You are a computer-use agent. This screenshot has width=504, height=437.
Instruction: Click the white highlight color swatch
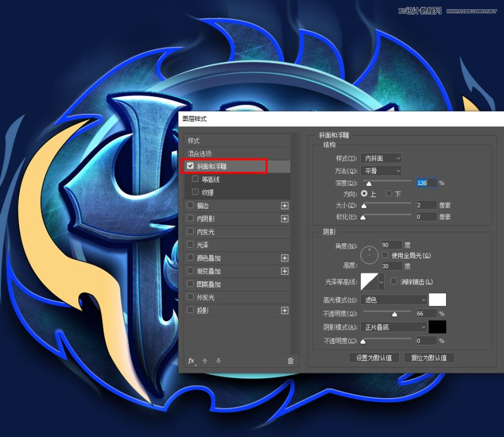(x=437, y=300)
